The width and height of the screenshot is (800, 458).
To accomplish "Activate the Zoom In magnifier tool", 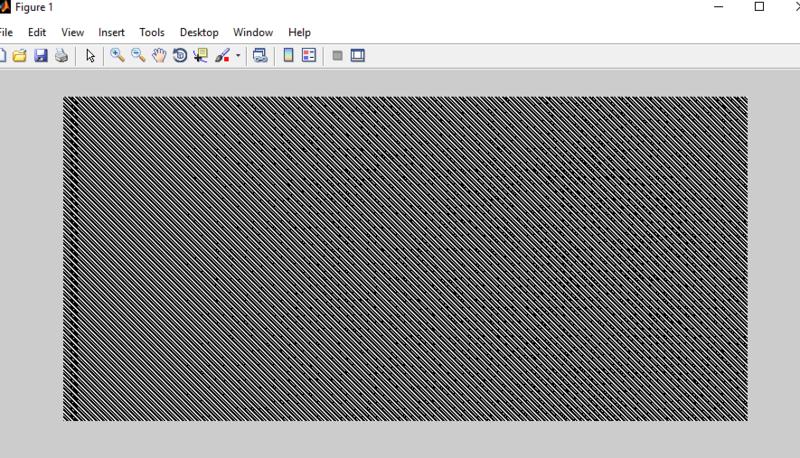I will click(x=117, y=56).
